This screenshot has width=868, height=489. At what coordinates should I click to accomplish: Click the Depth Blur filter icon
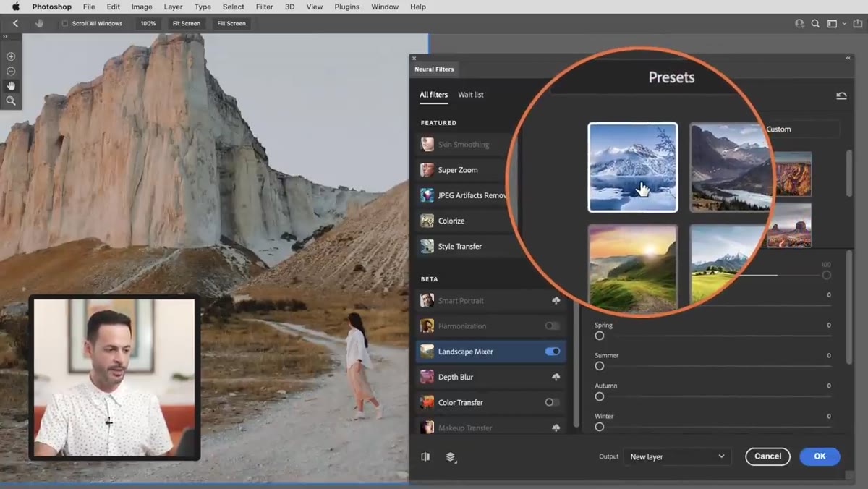click(427, 377)
